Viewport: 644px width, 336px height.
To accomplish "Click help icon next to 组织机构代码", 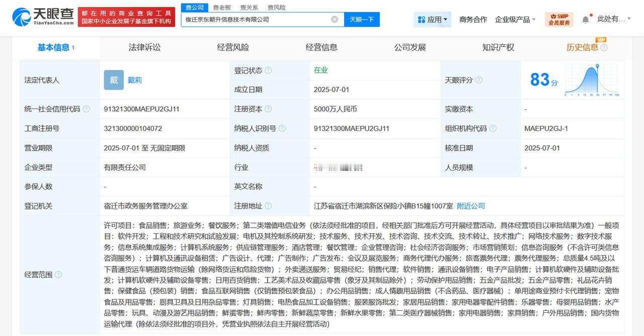I will tap(493, 128).
